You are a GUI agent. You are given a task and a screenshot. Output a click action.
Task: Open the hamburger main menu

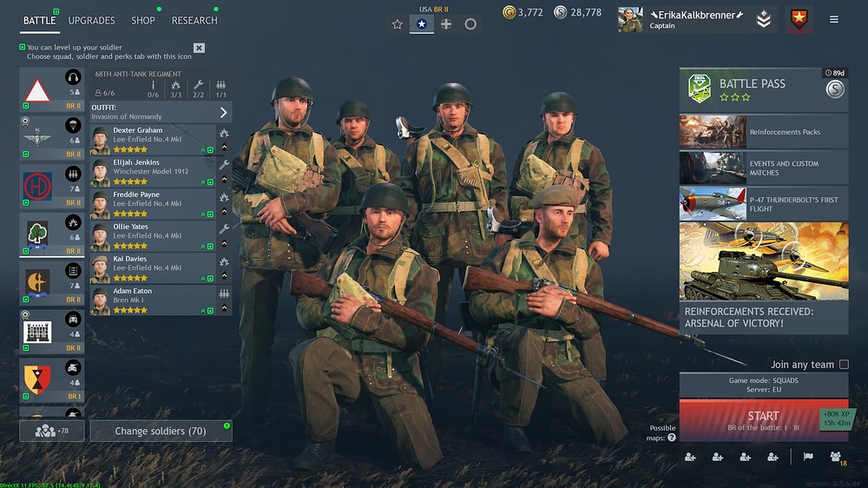[833, 19]
